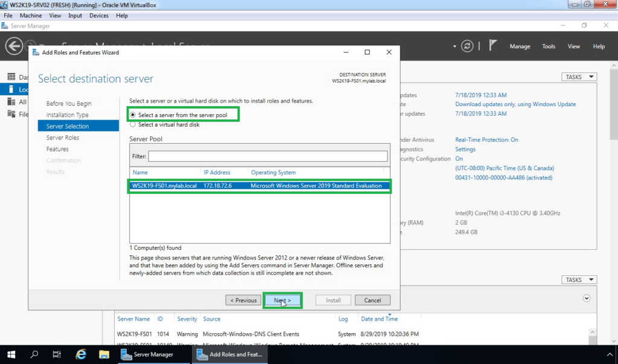Open the VirtualBox Machine menu
618x364 pixels.
(31, 15)
